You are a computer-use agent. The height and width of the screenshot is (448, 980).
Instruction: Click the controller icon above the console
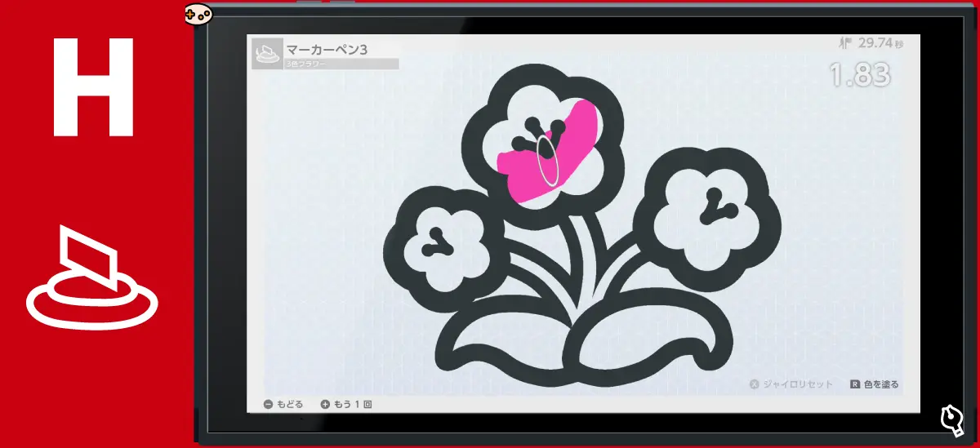198,14
